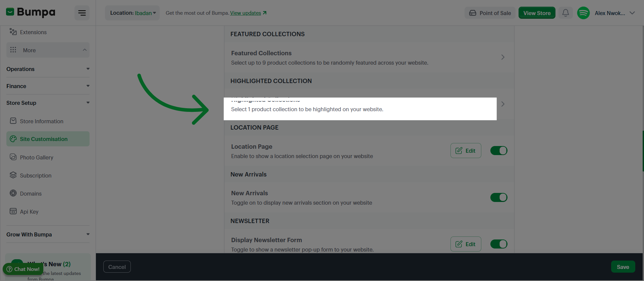Click the Store Information icon
Image resolution: width=644 pixels, height=281 pixels.
[x=13, y=121]
